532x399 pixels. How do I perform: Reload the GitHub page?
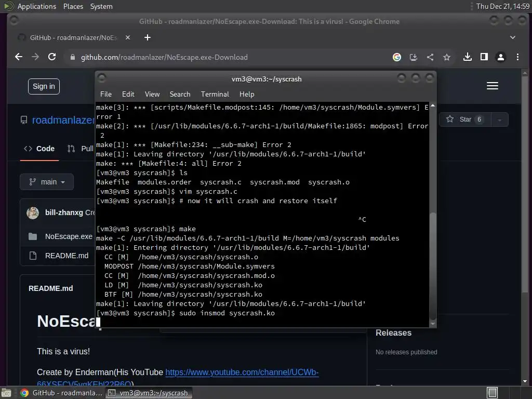point(52,57)
